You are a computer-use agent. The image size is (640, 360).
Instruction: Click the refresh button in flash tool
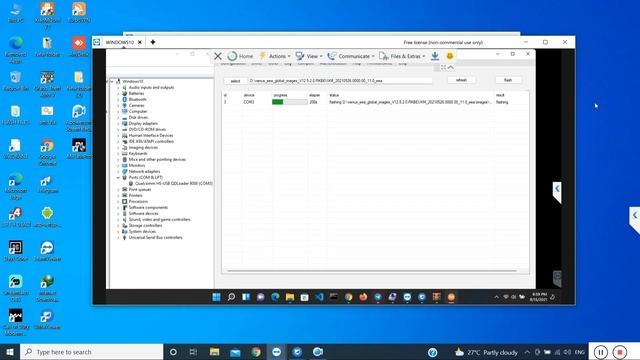(461, 80)
